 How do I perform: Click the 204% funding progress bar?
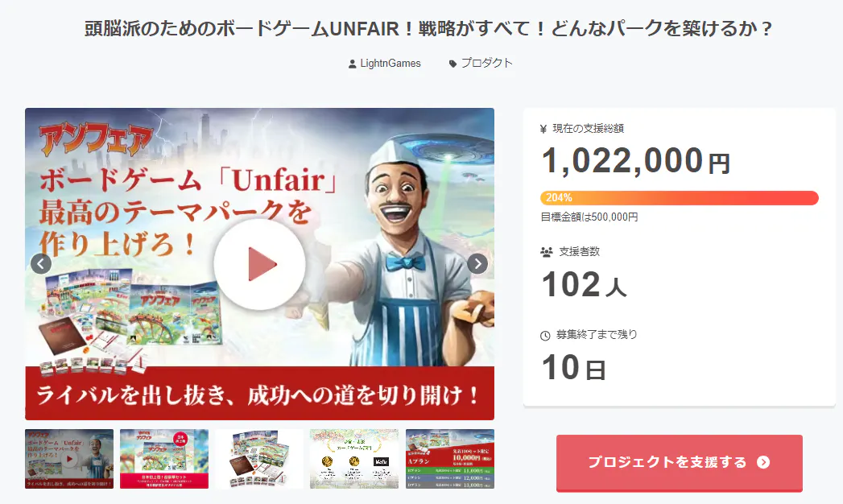coord(679,198)
